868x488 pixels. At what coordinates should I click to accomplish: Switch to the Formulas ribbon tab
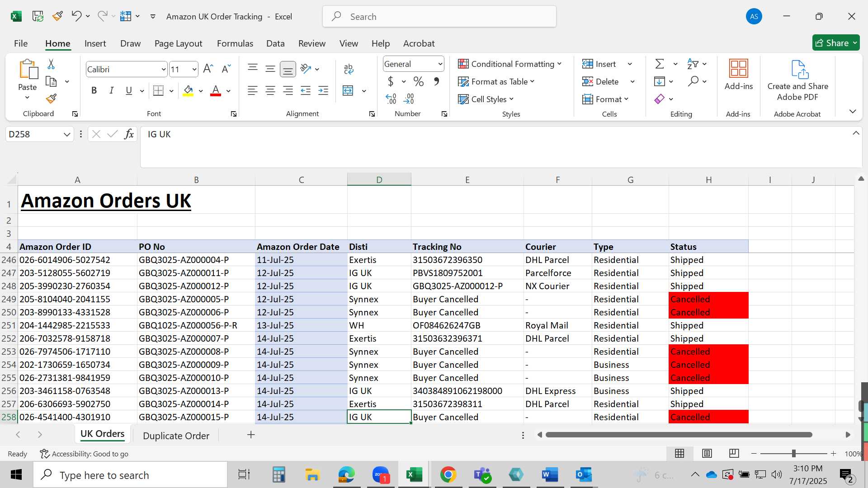coord(235,43)
